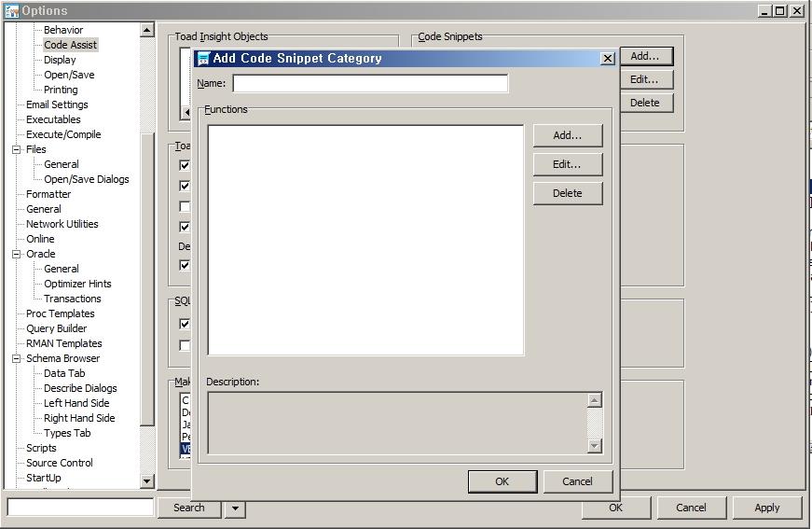Toggle the checked checkbox in the SQL group

[x=185, y=324]
